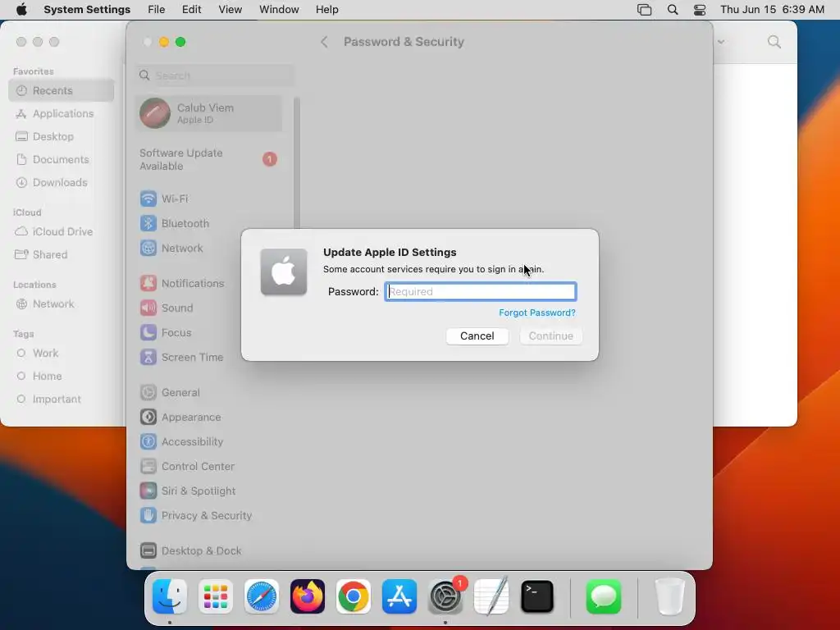This screenshot has width=840, height=630.
Task: Open Launchpad from the Dock
Action: (x=216, y=596)
